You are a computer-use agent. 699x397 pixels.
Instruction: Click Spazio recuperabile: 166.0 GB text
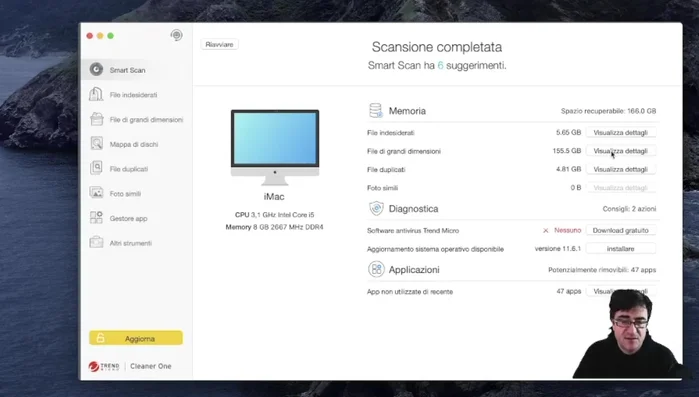coord(609,111)
